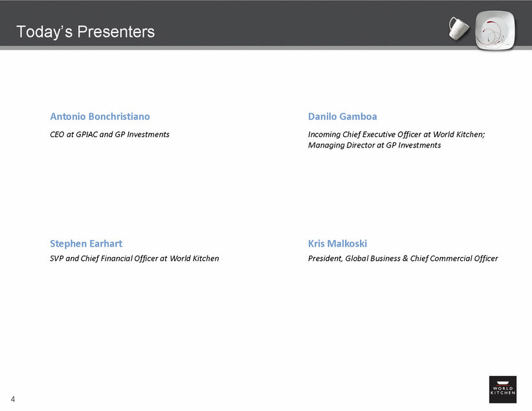Click the slide page number 4
Screen dimensions: 532x411
(x=13, y=398)
